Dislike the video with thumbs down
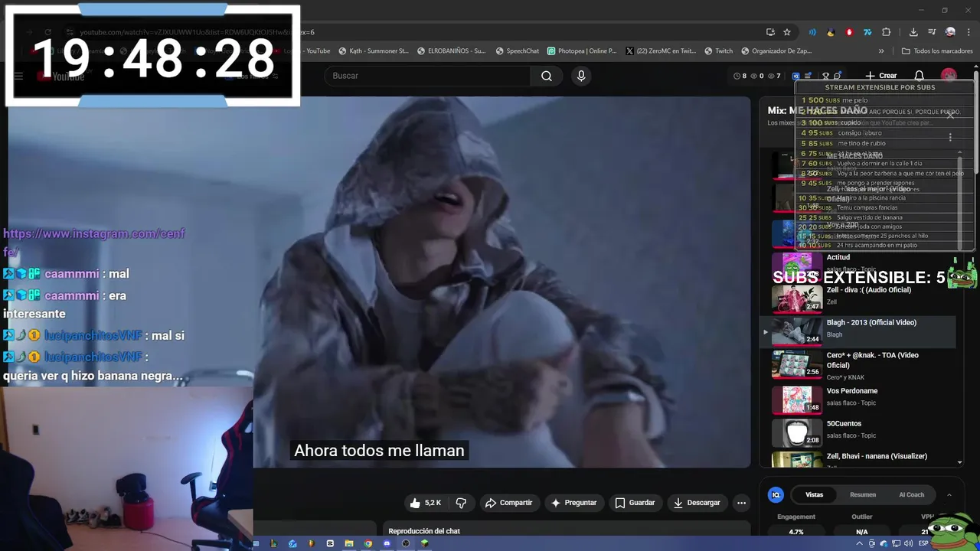This screenshot has height=551, width=980. tap(461, 503)
